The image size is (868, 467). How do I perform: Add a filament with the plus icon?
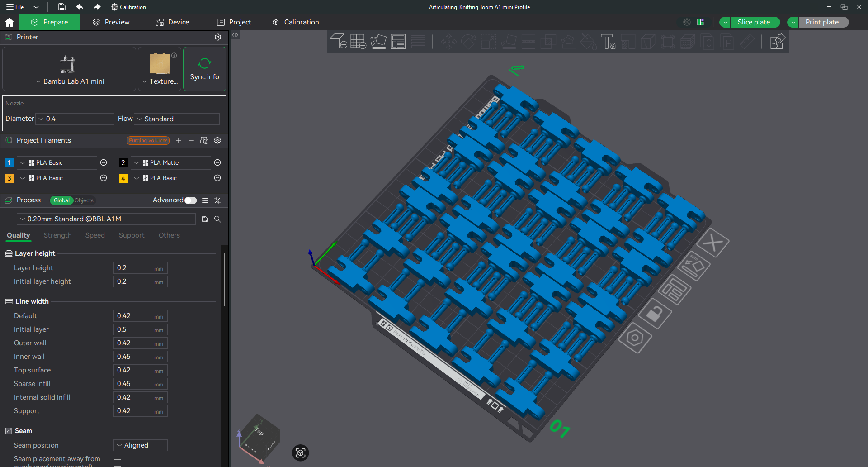[x=179, y=140]
